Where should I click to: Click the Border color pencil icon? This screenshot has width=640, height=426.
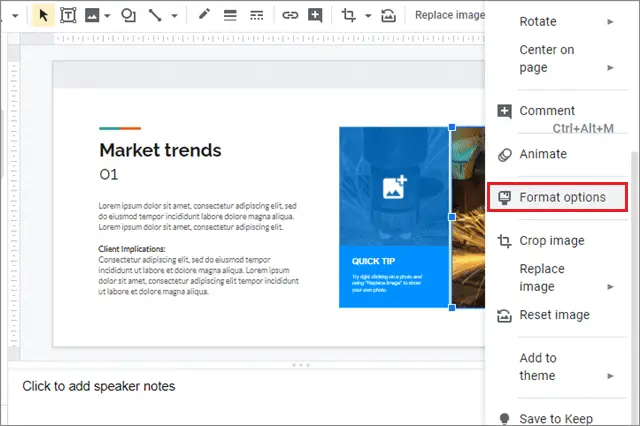pyautogui.click(x=204, y=15)
